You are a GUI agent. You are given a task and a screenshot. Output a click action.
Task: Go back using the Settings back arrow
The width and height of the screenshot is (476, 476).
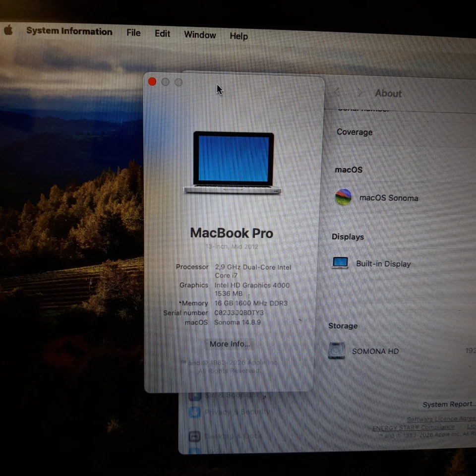[x=337, y=92]
